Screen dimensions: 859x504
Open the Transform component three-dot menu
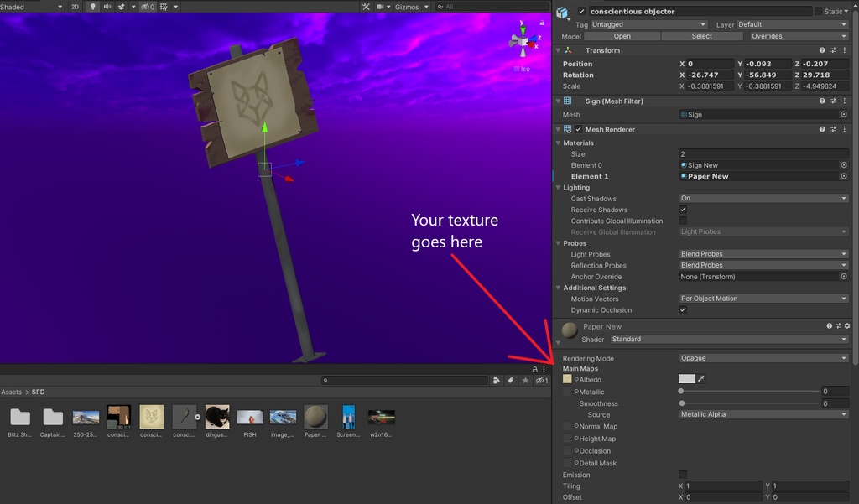844,49
